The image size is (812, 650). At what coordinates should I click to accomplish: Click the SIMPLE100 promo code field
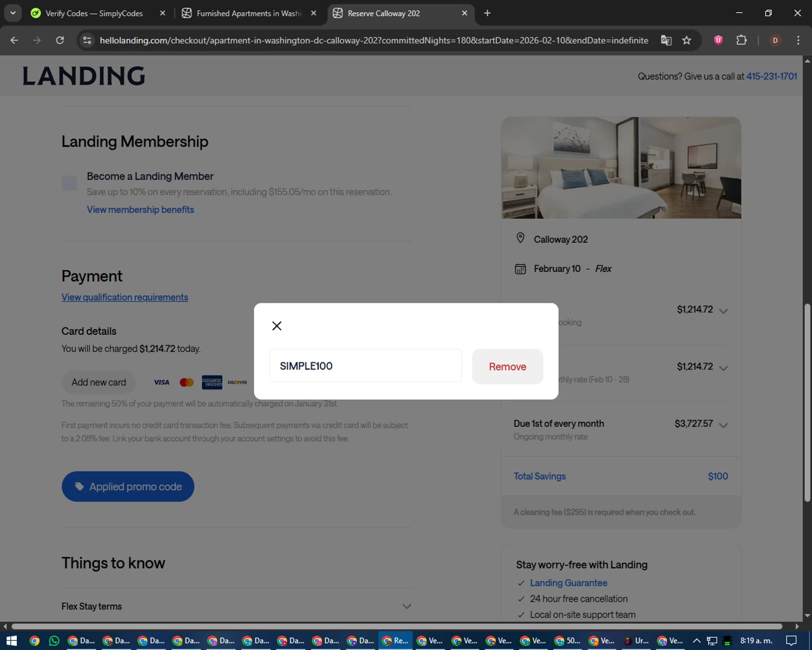(x=365, y=366)
